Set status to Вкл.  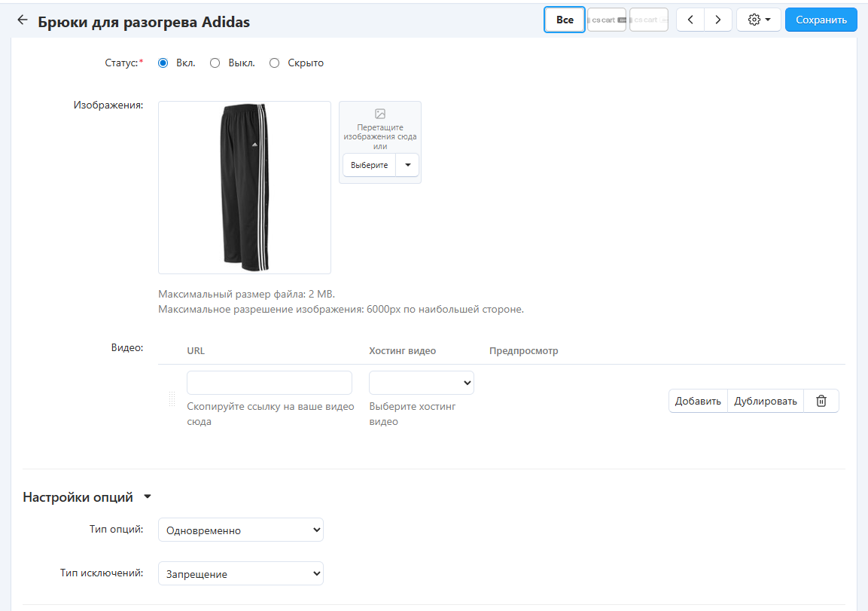[163, 63]
